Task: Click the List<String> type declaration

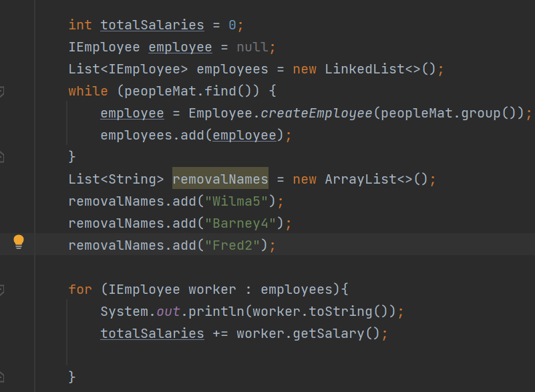Action: pyautogui.click(x=116, y=179)
